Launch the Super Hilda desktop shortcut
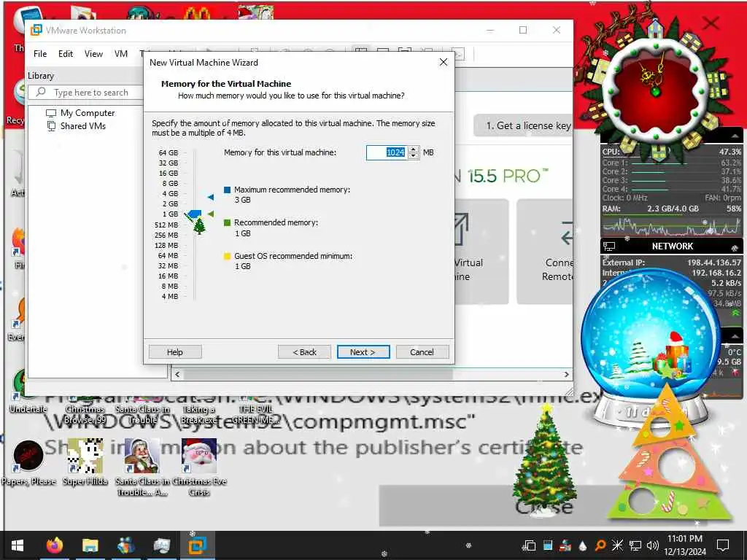Viewport: 747px width, 560px height. [x=85, y=463]
